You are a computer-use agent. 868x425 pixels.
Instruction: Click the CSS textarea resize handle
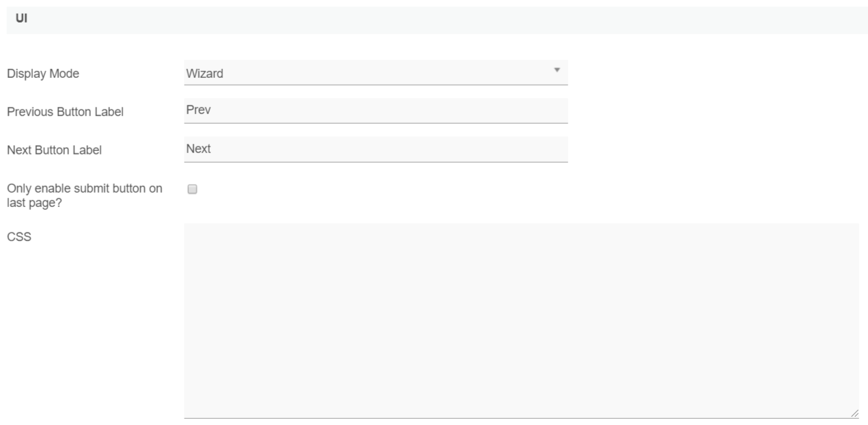tap(854, 413)
